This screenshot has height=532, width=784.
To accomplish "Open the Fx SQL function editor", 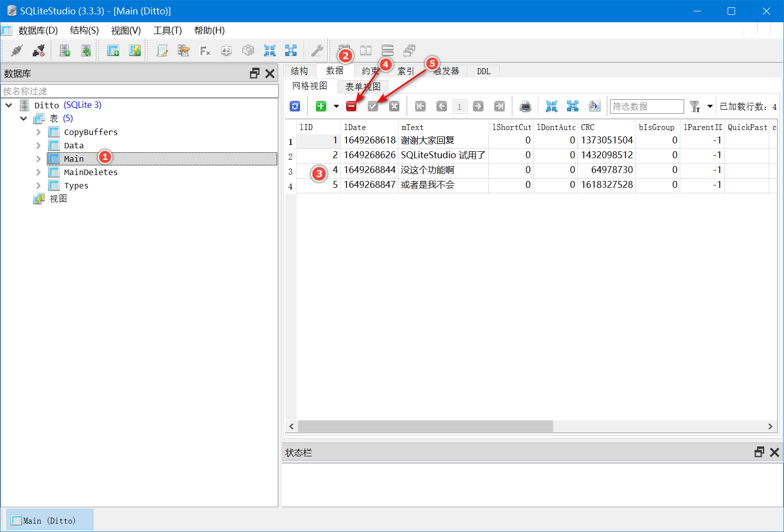I will point(205,50).
